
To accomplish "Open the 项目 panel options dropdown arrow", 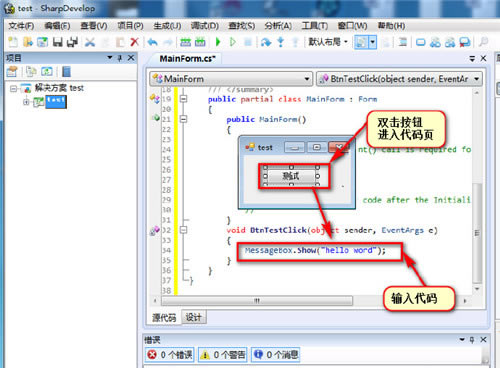I will (x=110, y=58).
